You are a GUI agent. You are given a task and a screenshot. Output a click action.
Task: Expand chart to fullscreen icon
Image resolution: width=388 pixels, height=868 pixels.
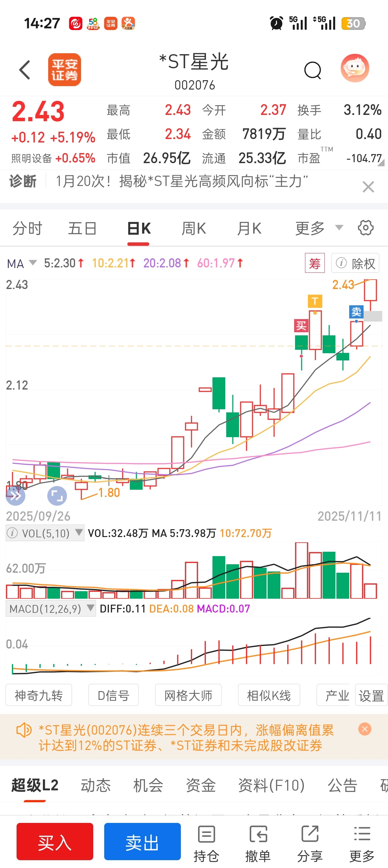pyautogui.click(x=57, y=496)
